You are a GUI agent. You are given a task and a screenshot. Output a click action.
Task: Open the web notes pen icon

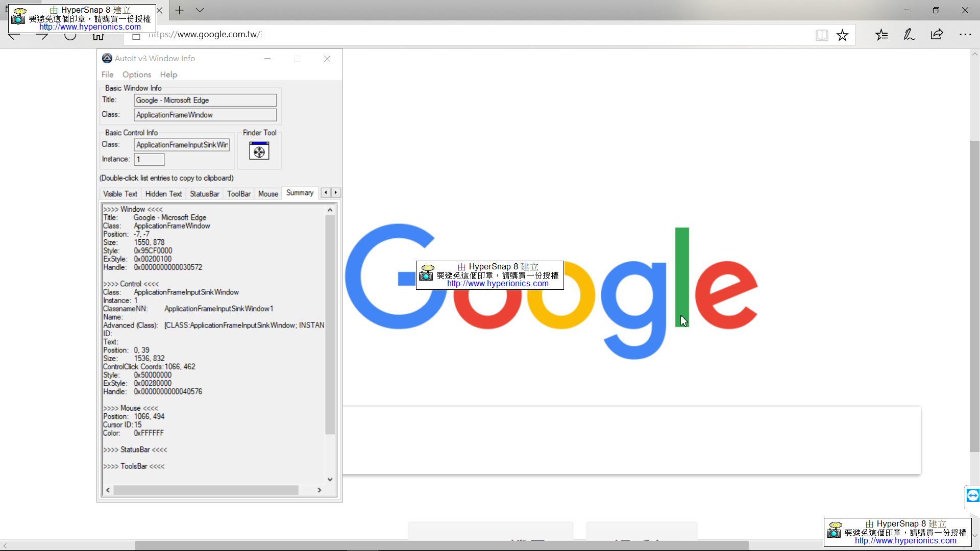point(909,35)
